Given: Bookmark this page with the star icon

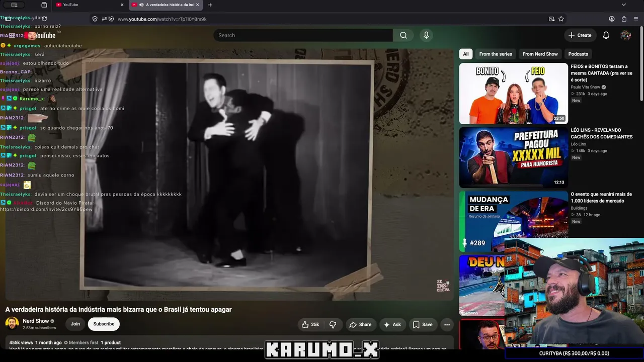Looking at the screenshot, I should tap(561, 19).
